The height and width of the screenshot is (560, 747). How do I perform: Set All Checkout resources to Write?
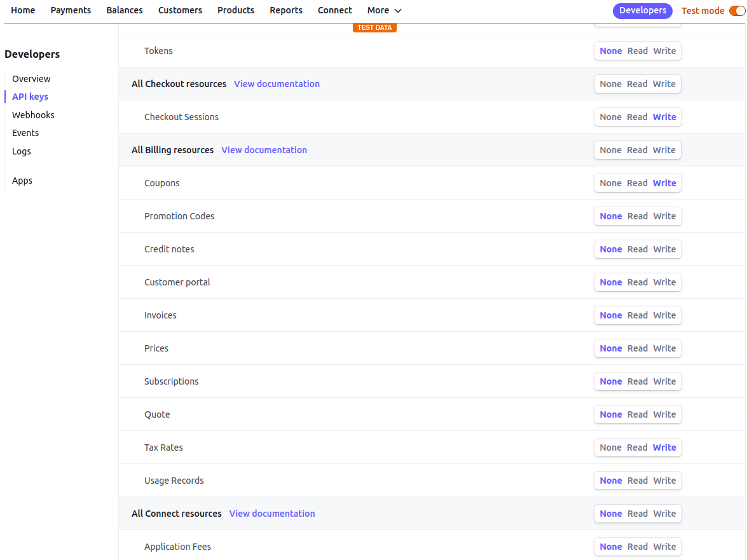(x=664, y=84)
